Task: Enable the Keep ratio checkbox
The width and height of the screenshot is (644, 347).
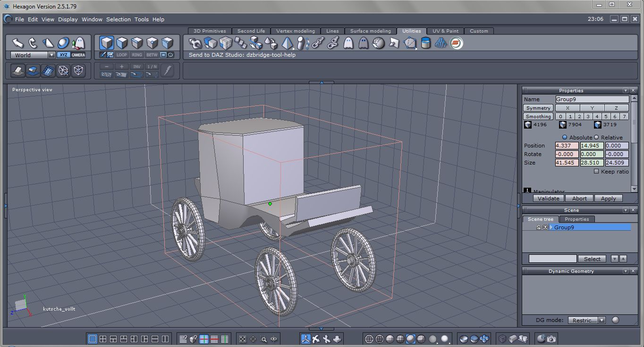Action: tap(596, 171)
